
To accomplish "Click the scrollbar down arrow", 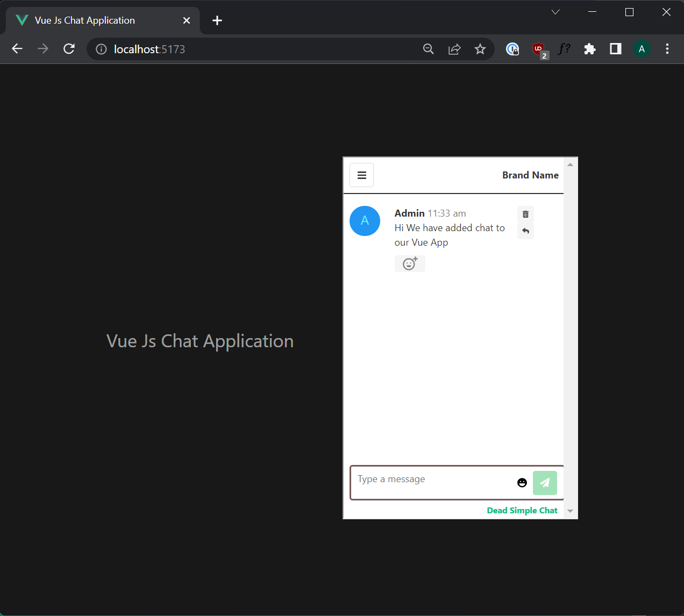I will click(x=569, y=511).
